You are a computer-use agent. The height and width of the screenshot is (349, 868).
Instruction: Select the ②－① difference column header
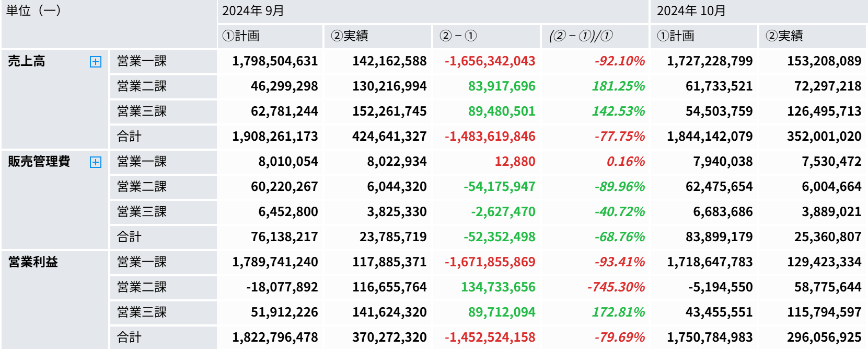point(458,36)
